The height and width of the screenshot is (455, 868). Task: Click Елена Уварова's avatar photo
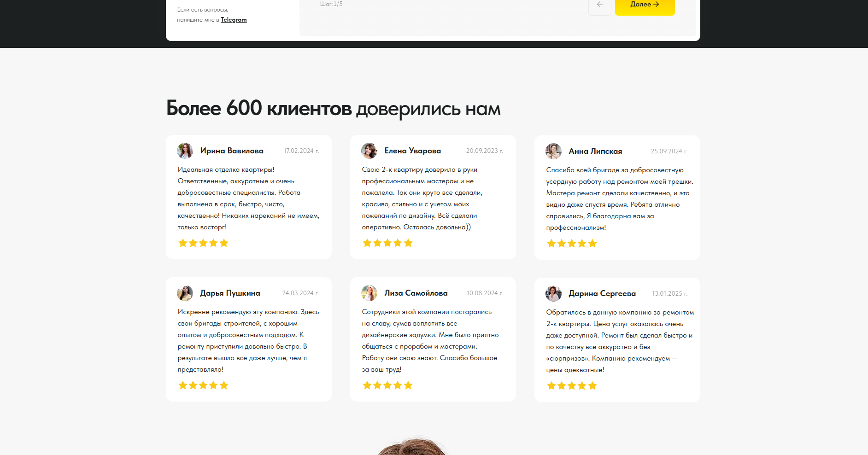[x=369, y=151]
